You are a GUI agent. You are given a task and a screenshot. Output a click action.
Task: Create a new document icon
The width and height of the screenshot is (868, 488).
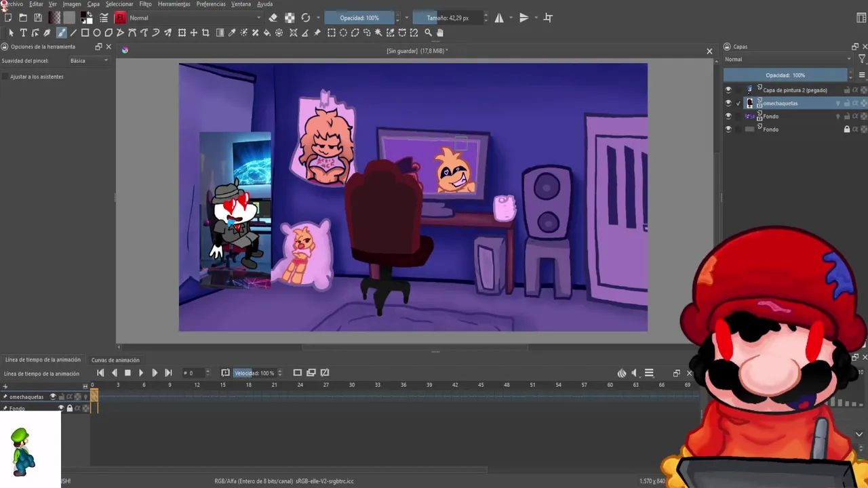point(7,18)
